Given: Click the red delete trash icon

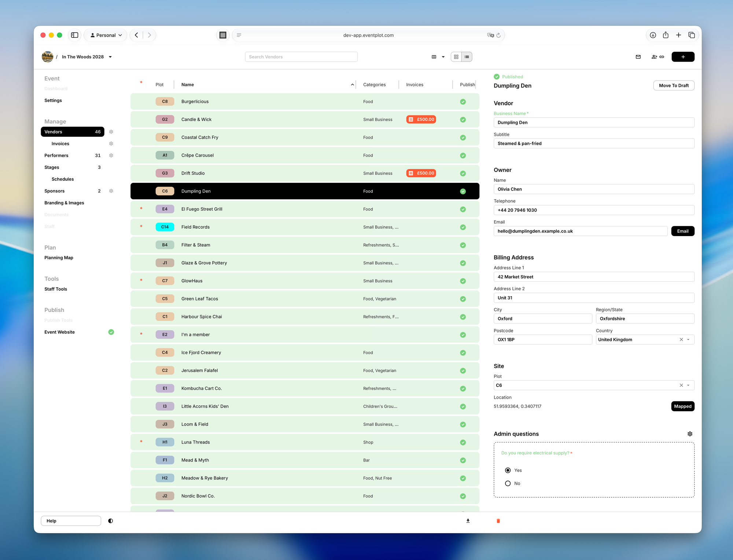Looking at the screenshot, I should coord(498,521).
